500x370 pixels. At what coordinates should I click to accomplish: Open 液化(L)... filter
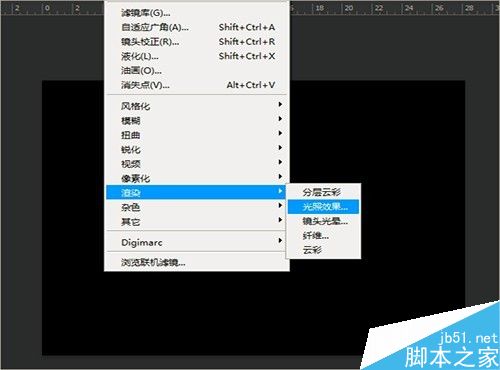[x=197, y=56]
